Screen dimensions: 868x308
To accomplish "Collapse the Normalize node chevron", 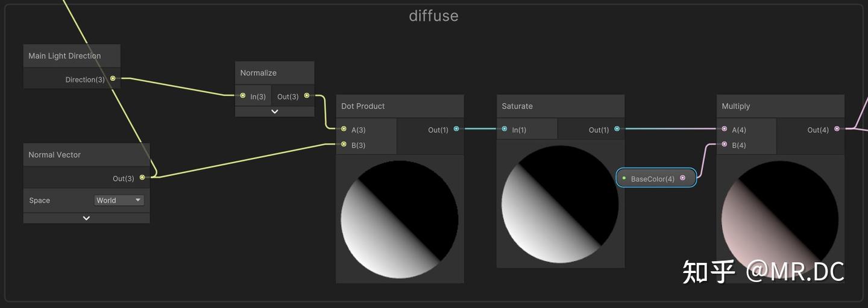I will (x=274, y=112).
